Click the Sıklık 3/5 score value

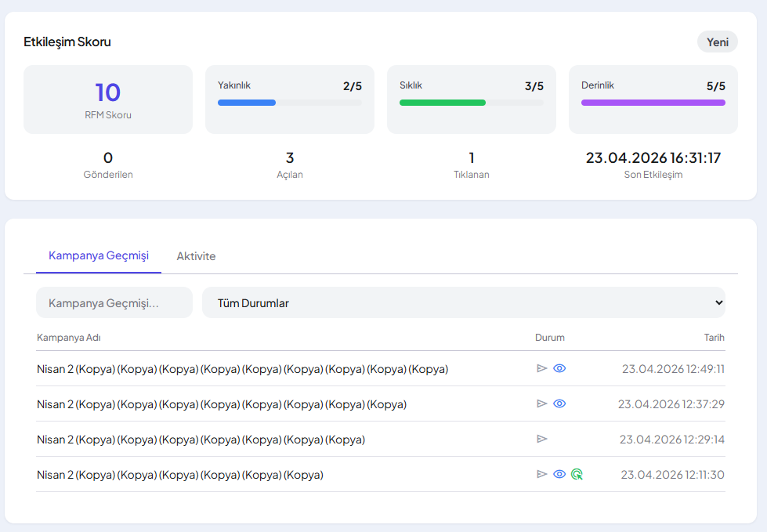tap(534, 86)
